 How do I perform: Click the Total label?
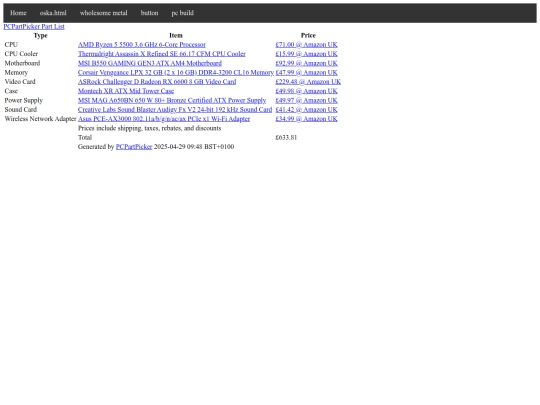tap(85, 138)
